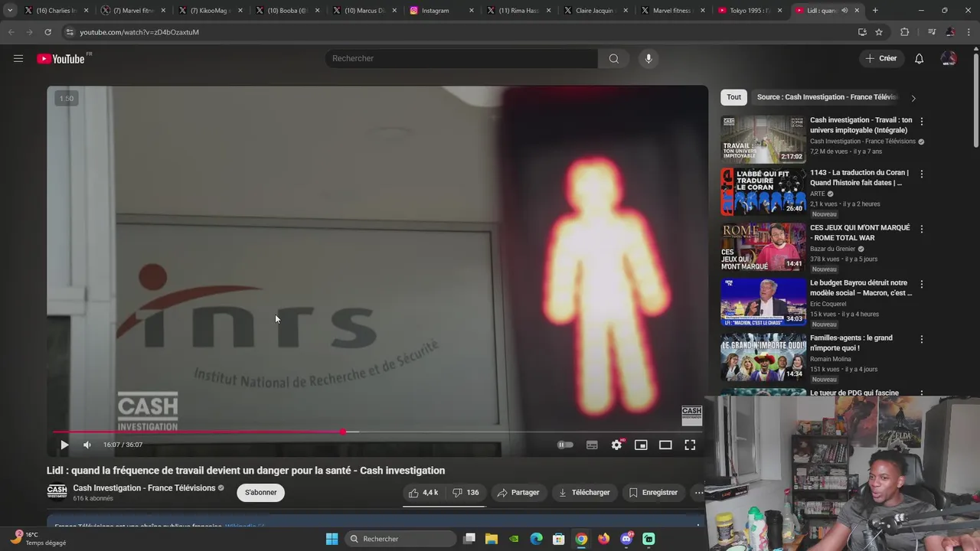The image size is (980, 551).
Task: Toggle subtitles in the video player
Action: coord(592,445)
